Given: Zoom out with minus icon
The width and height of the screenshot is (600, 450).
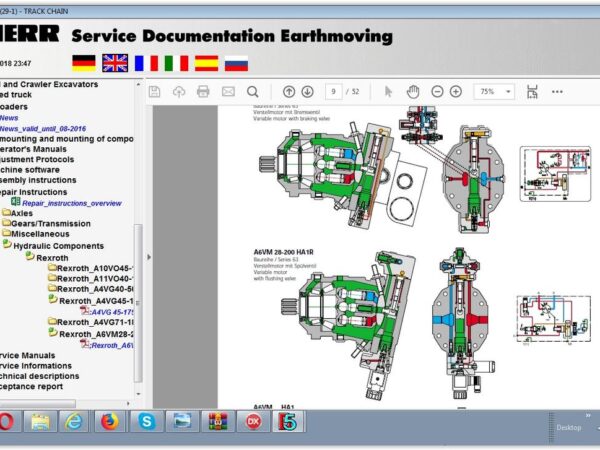Looking at the screenshot, I should 437,92.
